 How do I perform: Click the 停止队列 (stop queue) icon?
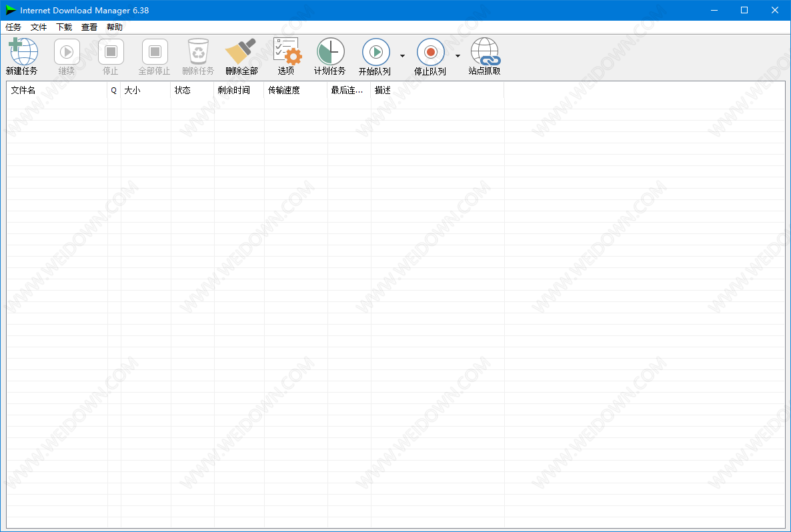coord(430,51)
